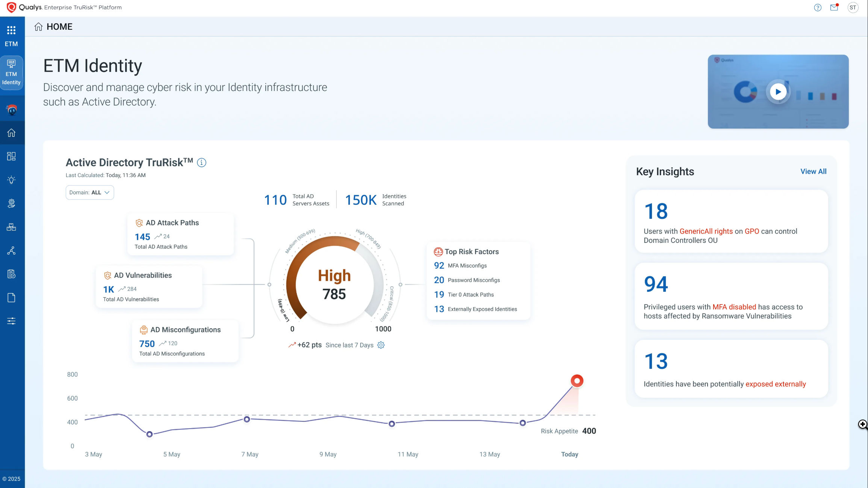Click the help question mark icon

tap(818, 8)
